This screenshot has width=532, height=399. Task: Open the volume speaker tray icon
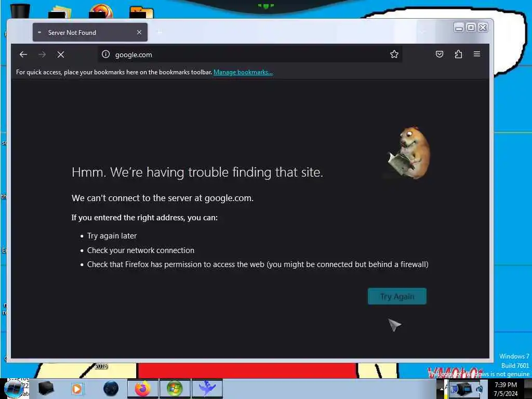tap(479, 389)
